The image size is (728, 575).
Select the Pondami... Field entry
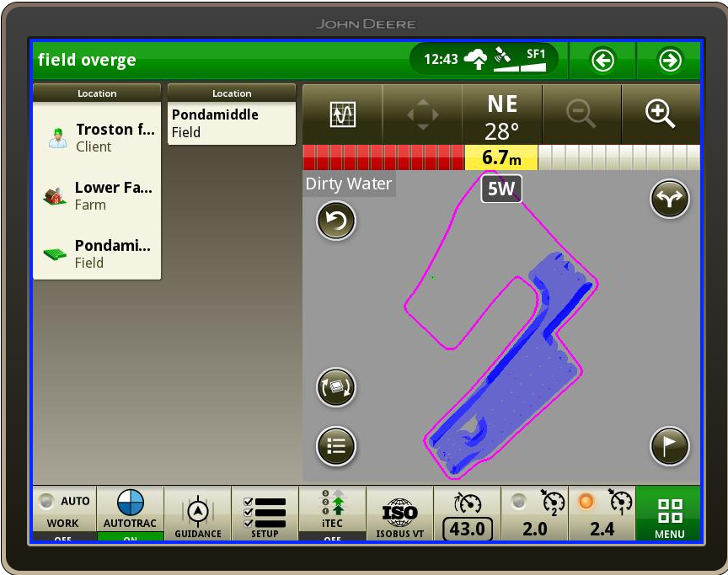coord(97,253)
